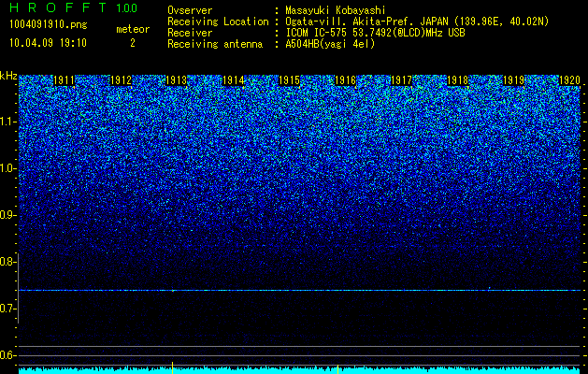Click the Ovserver field label

click(x=190, y=10)
